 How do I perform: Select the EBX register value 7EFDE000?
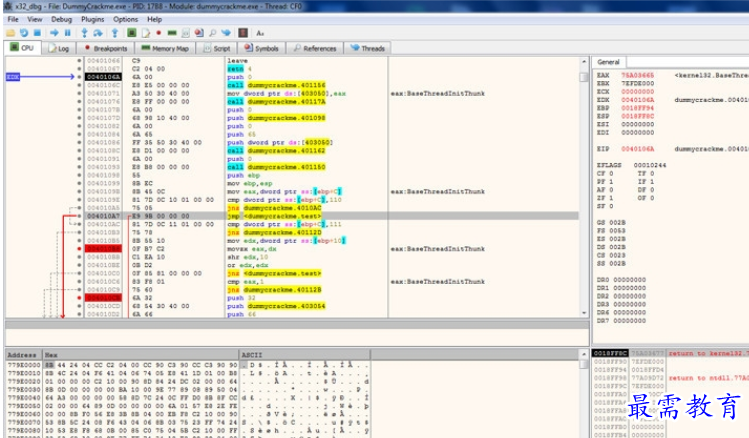[x=638, y=83]
